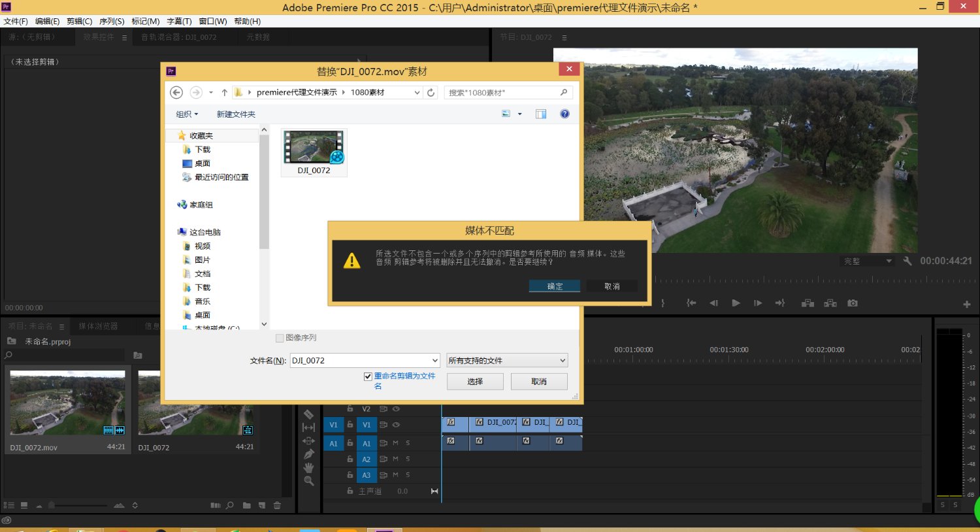Open help in the file dialog
Screen dimensions: 980x532
click(x=565, y=114)
